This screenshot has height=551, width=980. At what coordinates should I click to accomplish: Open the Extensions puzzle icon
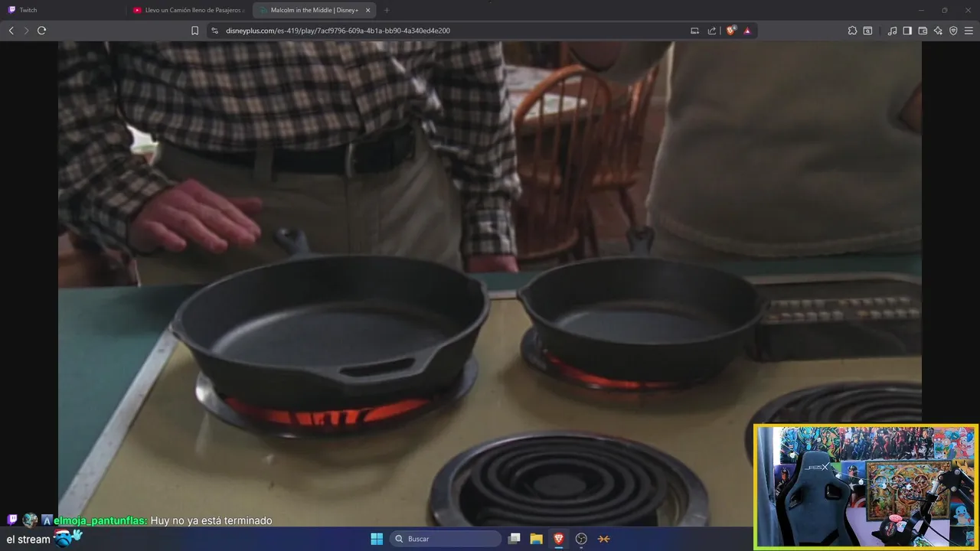[852, 31]
